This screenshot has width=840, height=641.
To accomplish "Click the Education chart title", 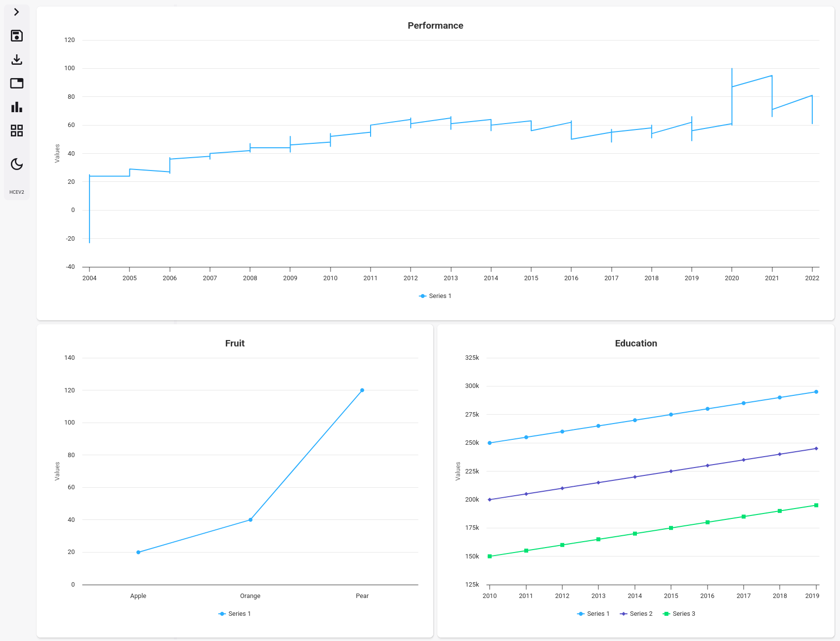I will click(x=636, y=343).
